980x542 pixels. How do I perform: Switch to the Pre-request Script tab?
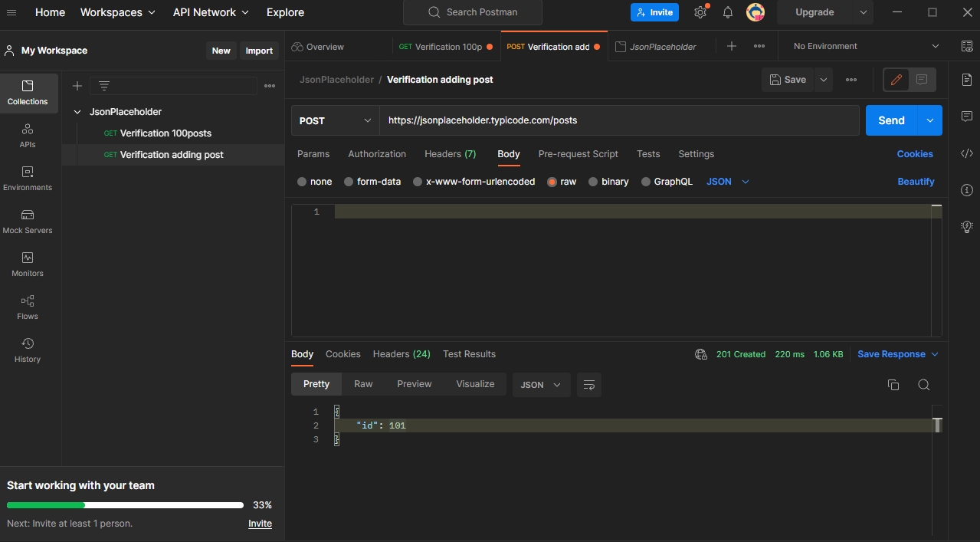(x=578, y=154)
